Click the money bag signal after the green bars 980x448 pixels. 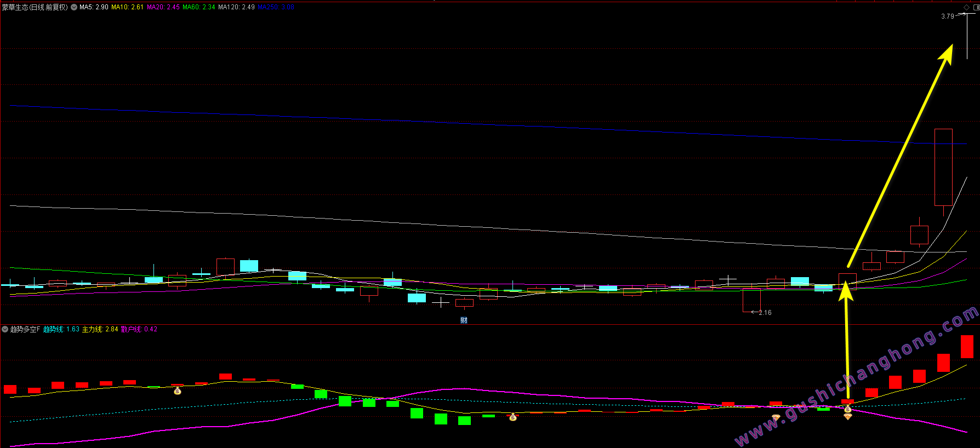(512, 417)
